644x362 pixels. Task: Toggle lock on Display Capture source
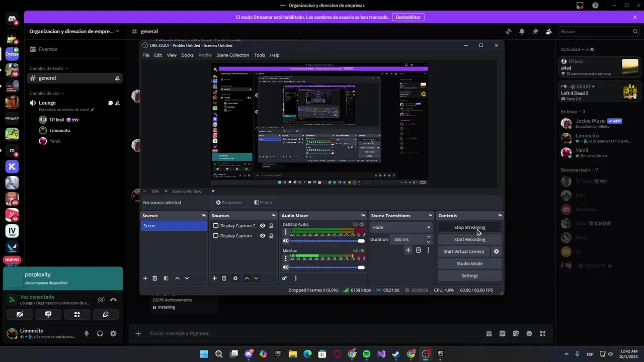tap(272, 236)
